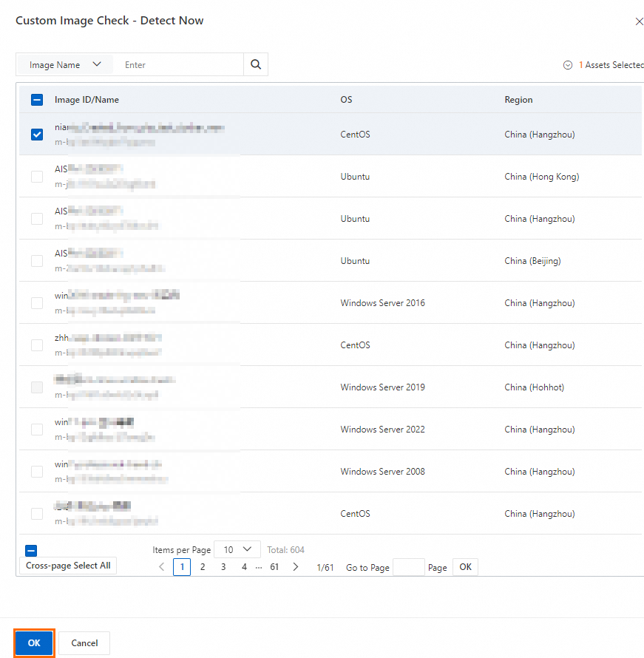Click Windows Server 2019 OS cell
The height and width of the screenshot is (658, 644).
click(382, 387)
